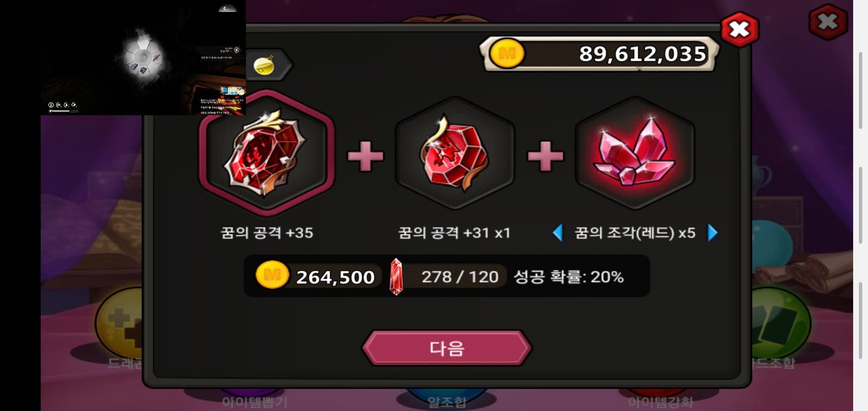Open the yellow potion tab icon

point(264,65)
